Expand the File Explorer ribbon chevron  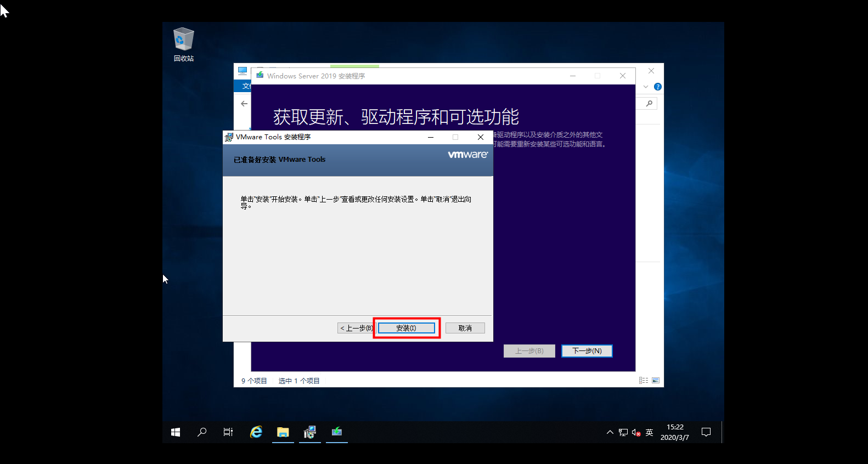[x=646, y=87]
